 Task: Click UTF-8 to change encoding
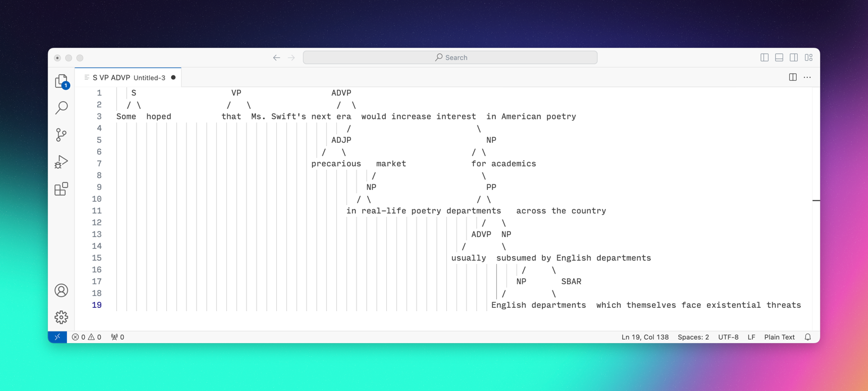[x=728, y=337]
